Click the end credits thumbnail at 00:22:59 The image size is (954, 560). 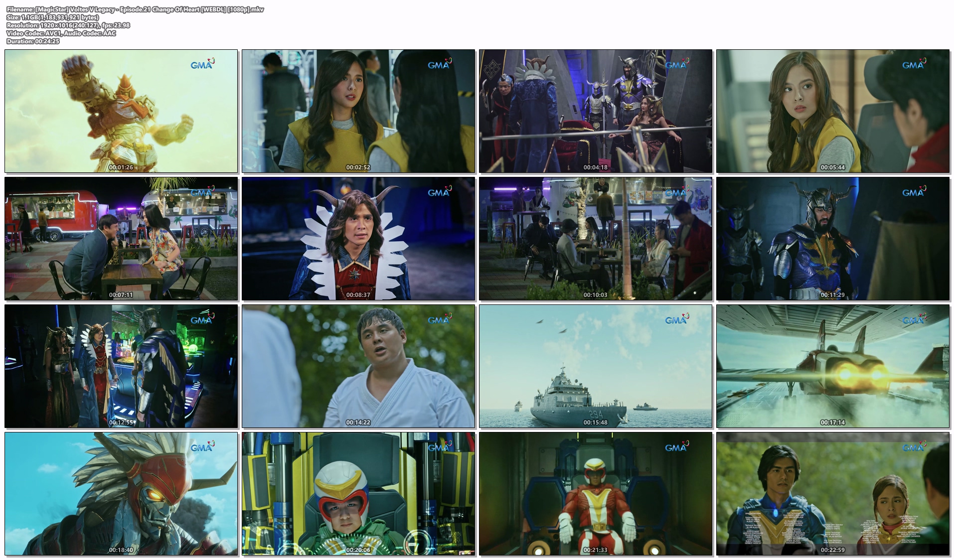[833, 494]
